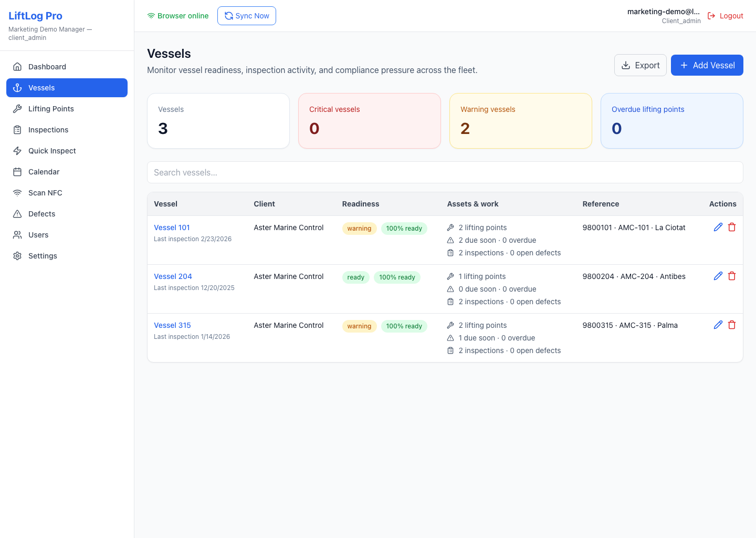Click the Settings gear icon in sidebar
The height and width of the screenshot is (538, 756).
pos(17,256)
